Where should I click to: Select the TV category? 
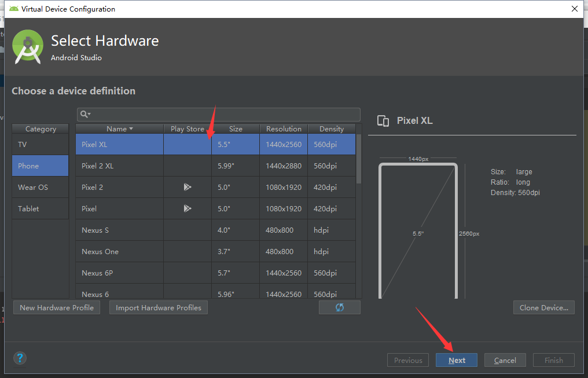pyautogui.click(x=40, y=144)
